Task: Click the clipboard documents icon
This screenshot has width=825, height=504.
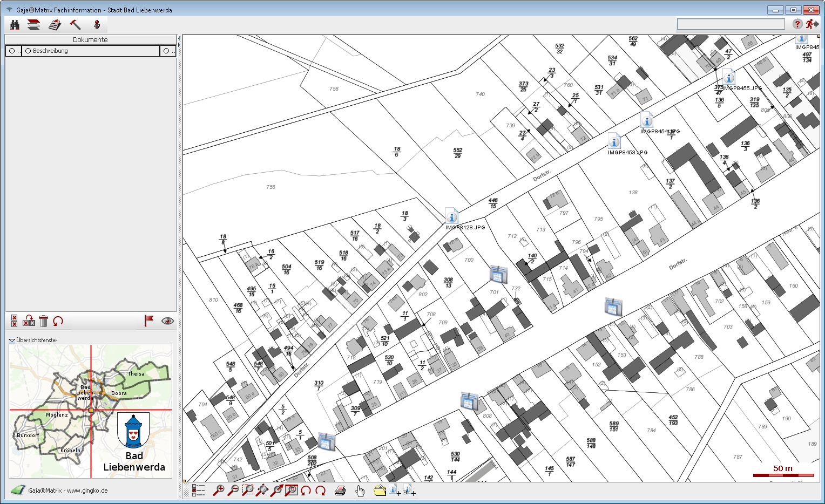Action: point(55,25)
